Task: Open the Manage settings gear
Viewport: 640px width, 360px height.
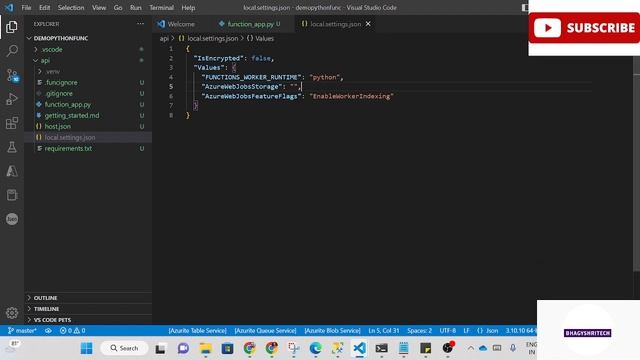Action: pos(12,313)
